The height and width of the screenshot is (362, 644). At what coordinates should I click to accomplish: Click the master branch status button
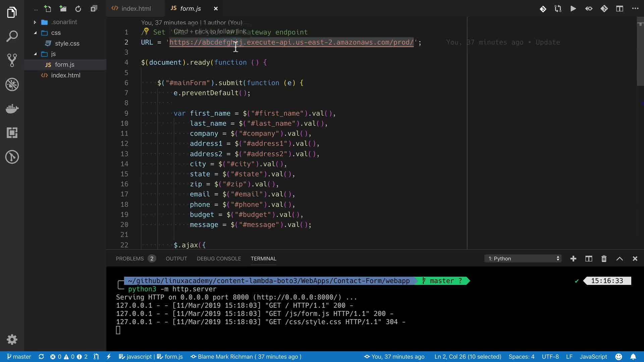19,357
